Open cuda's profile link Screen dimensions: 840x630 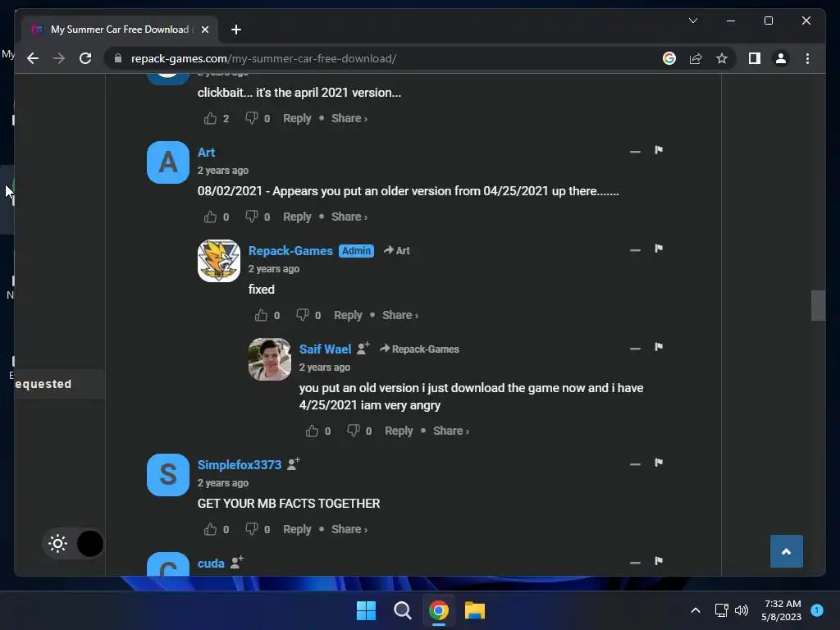[x=211, y=564]
